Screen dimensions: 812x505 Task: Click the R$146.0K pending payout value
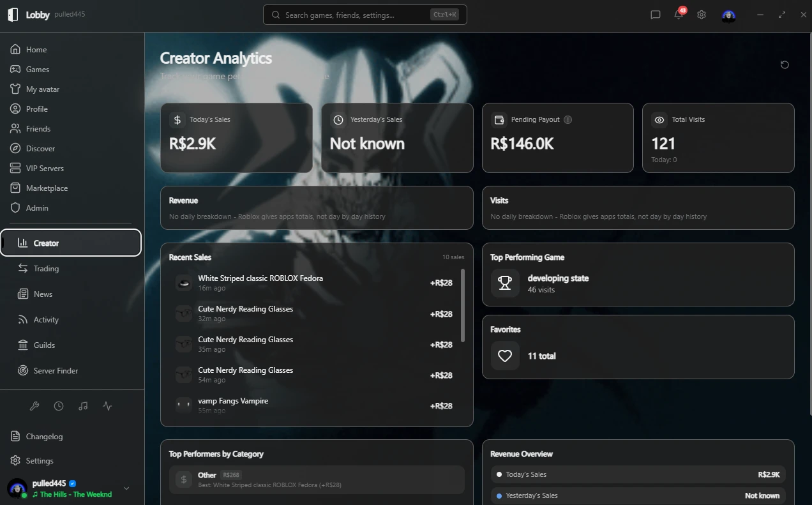pos(522,144)
